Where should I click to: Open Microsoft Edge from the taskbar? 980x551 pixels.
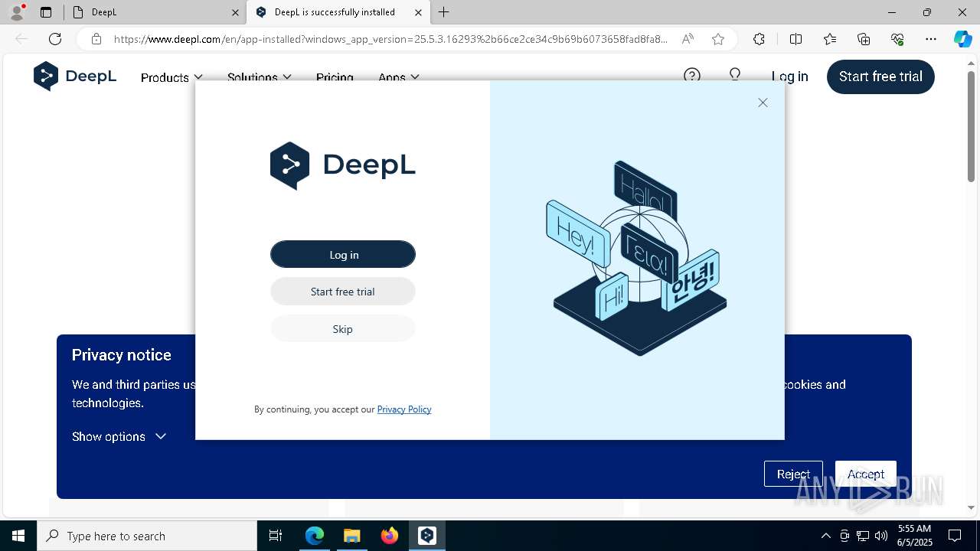[315, 536]
